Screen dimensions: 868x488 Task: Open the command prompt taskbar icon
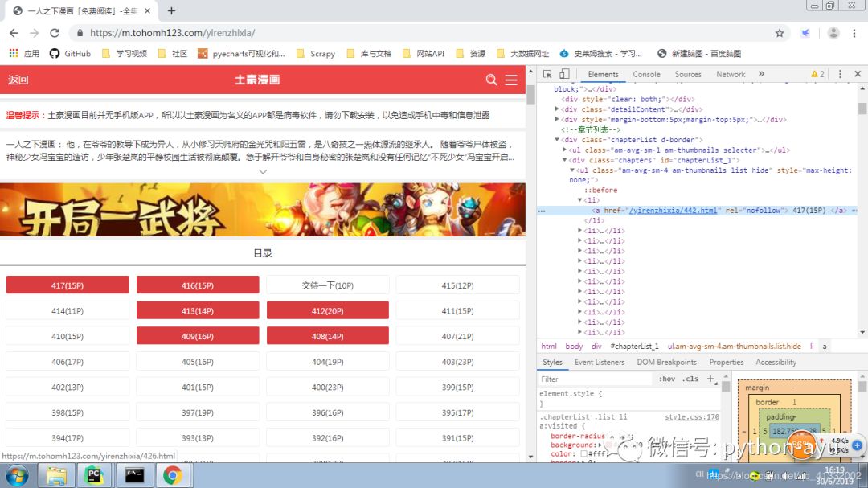pyautogui.click(x=134, y=476)
